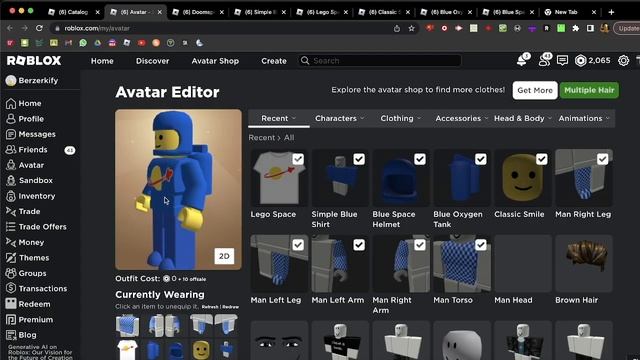Uncheck the Man Left Arm item
640x360 pixels.
[x=359, y=245]
